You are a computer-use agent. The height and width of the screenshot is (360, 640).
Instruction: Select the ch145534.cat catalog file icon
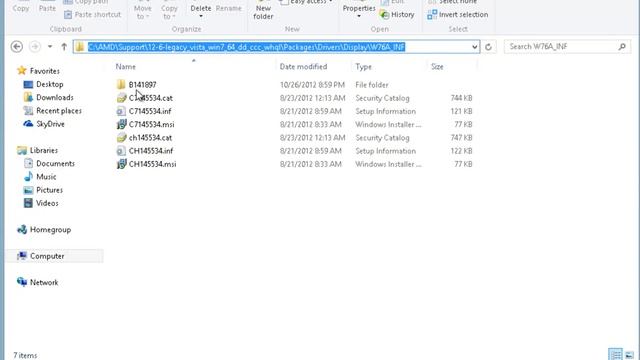click(x=121, y=138)
